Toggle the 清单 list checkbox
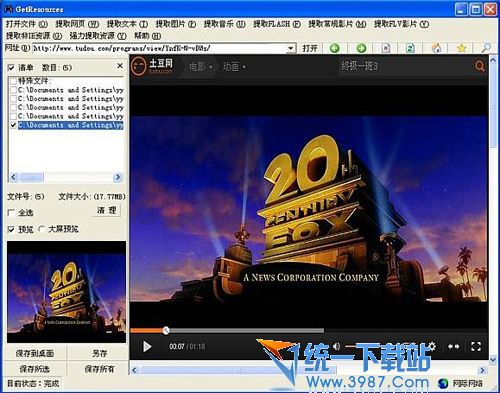Image resolution: width=500 pixels, height=393 pixels. click(x=11, y=68)
